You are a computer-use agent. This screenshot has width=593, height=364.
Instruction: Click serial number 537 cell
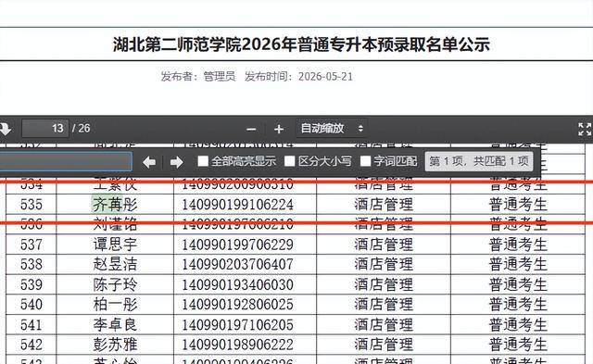tap(31, 245)
